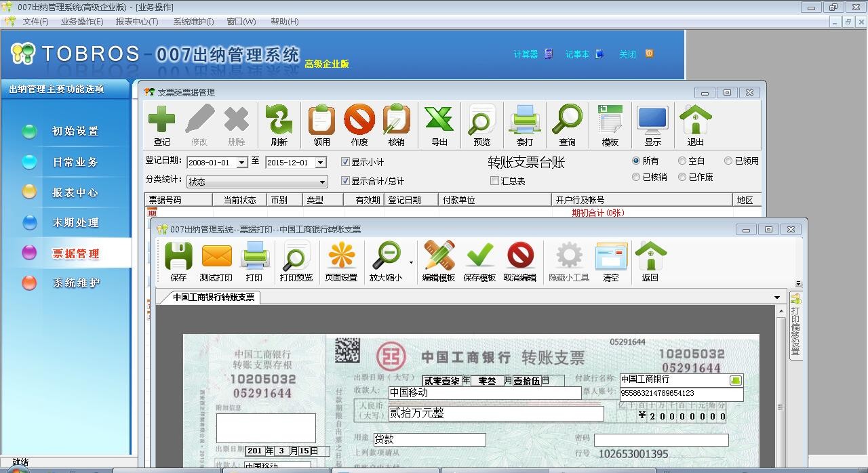This screenshot has width=868, height=473.
Task: Click the 返回 home icon
Action: 650,256
